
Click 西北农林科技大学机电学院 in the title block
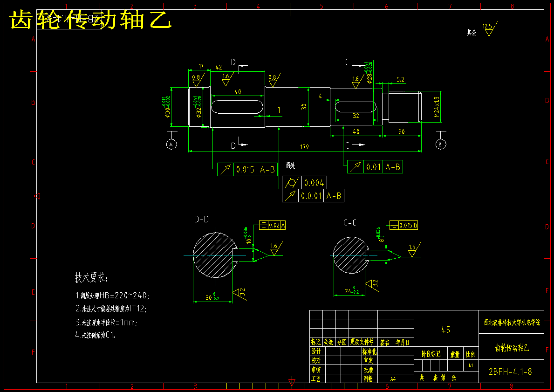[512, 323]
